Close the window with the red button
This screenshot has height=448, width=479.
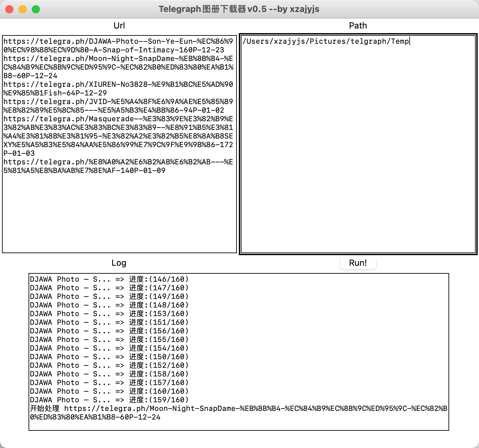[x=10, y=9]
